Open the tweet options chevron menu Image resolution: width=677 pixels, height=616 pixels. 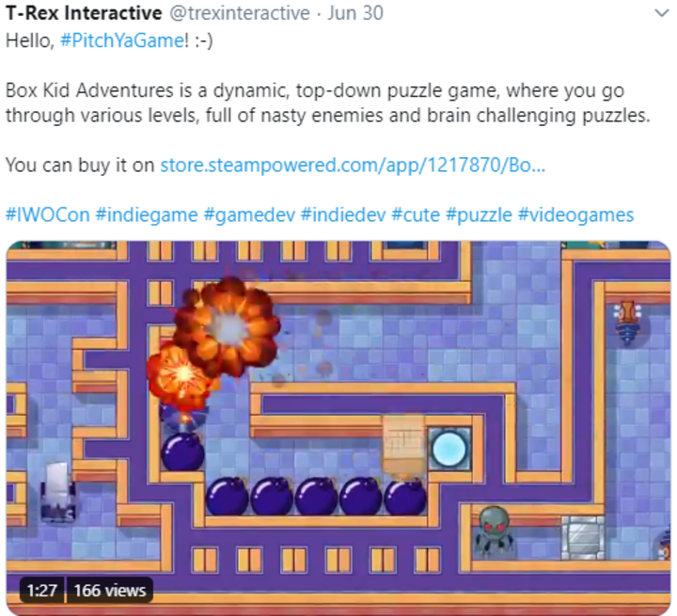tap(661, 13)
